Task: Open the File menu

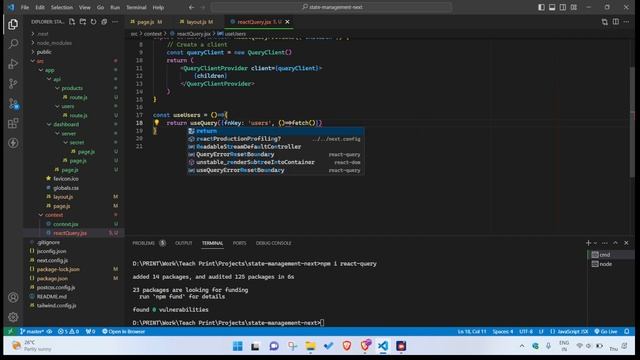Action: coord(25,7)
